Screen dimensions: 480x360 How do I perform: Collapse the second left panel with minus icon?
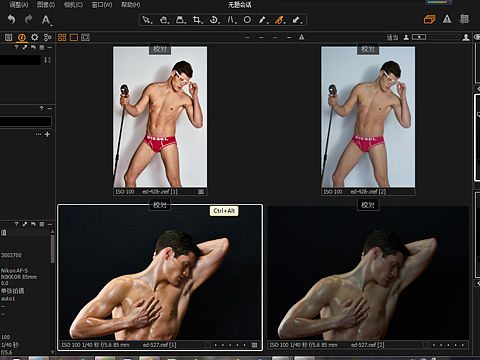[50, 109]
